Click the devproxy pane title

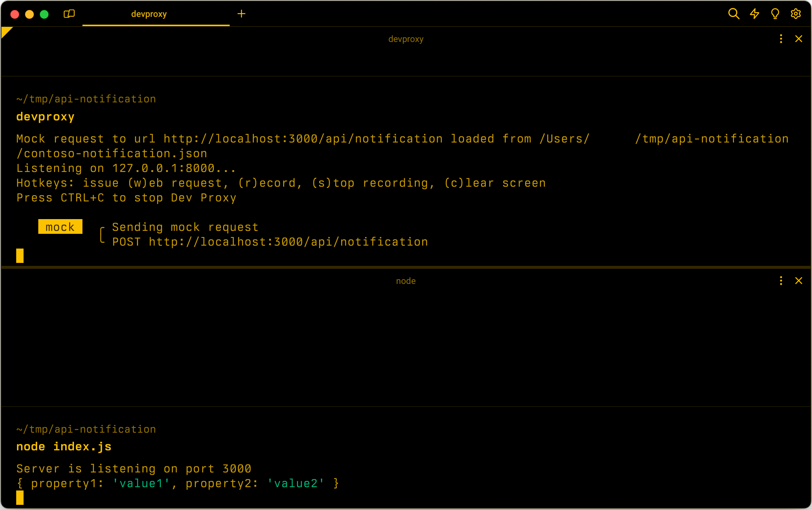(x=406, y=39)
